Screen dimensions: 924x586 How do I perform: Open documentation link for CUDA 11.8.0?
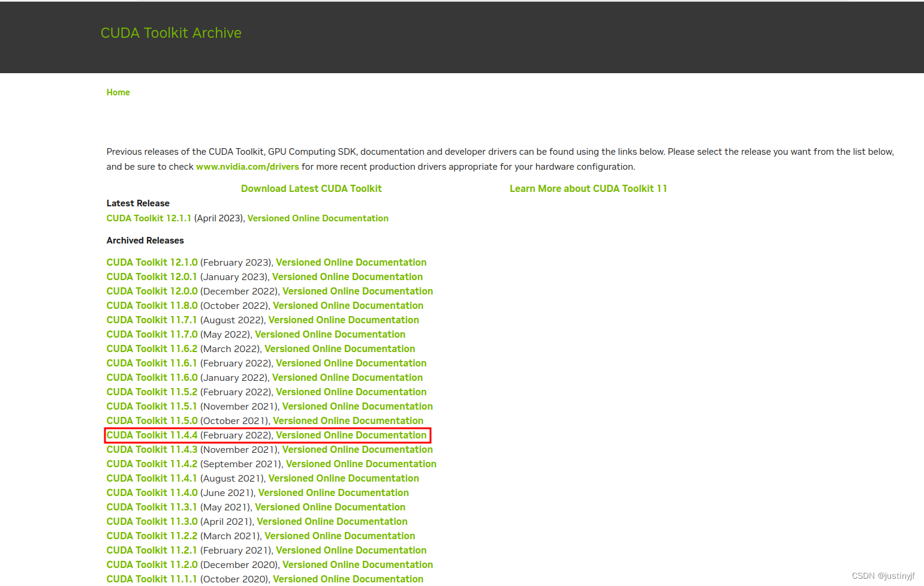coord(348,305)
